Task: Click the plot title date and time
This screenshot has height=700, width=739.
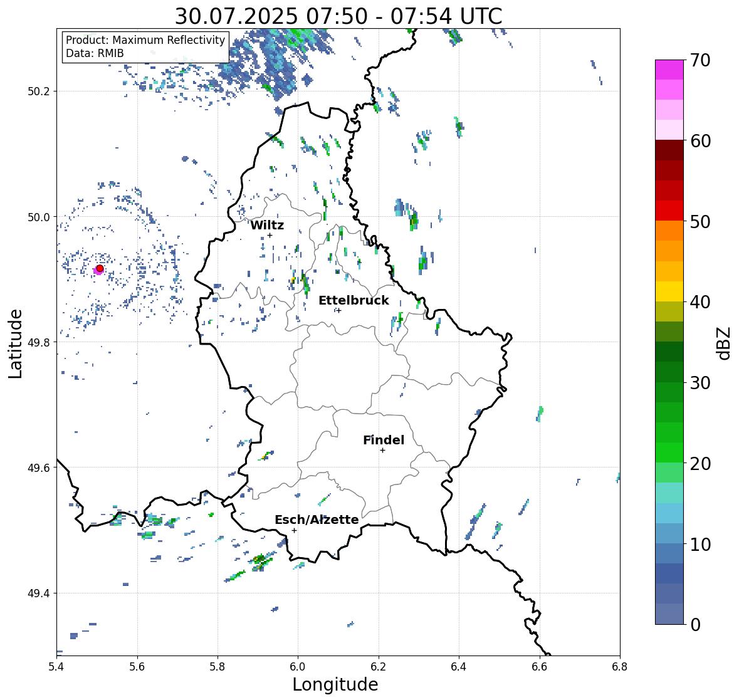Action: click(338, 16)
